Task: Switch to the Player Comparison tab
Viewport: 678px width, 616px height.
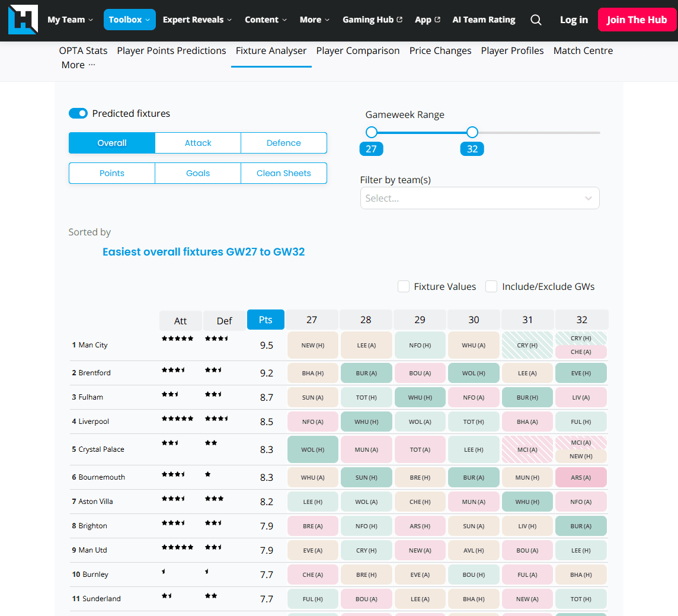Action: point(357,51)
